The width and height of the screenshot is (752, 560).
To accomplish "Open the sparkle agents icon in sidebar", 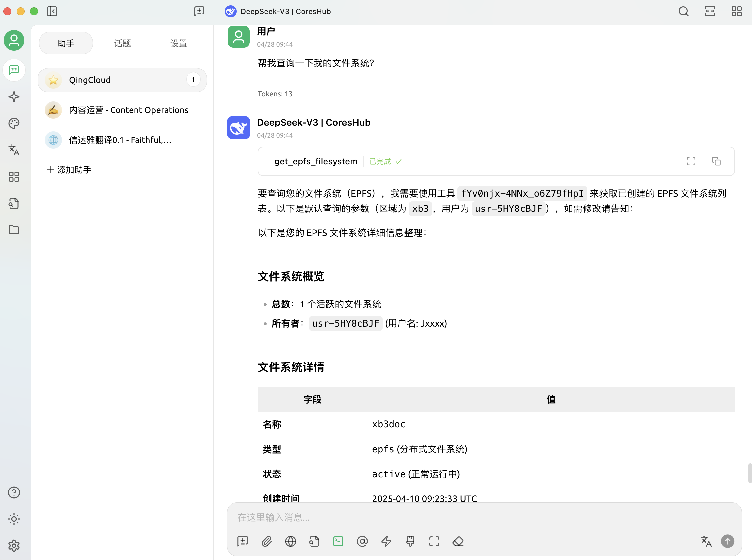I will click(x=14, y=97).
